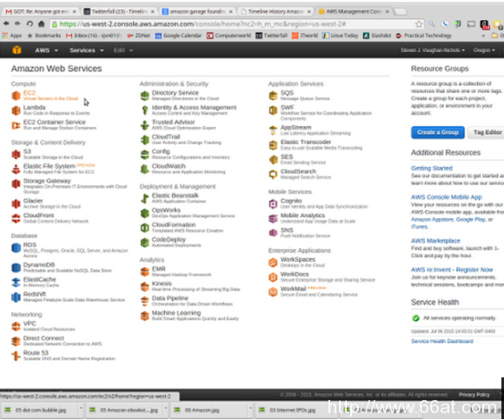Click the Identity & Access Management key icon
The width and height of the screenshot is (504, 420).
(145, 110)
